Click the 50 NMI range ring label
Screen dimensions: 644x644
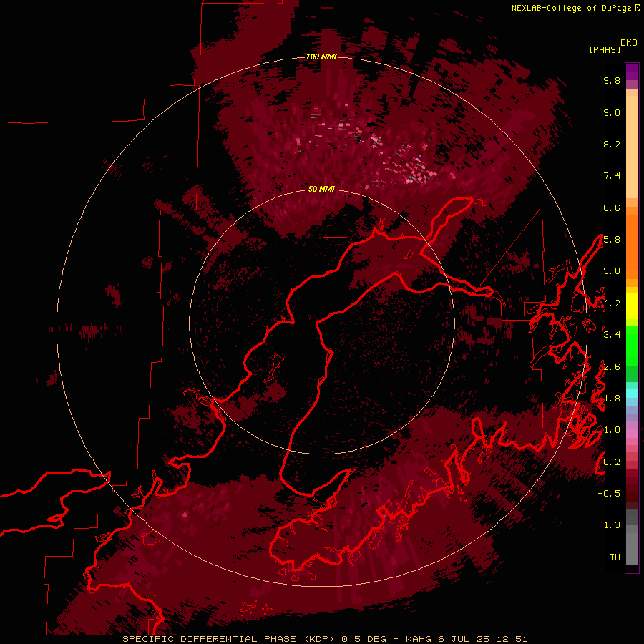(x=321, y=189)
